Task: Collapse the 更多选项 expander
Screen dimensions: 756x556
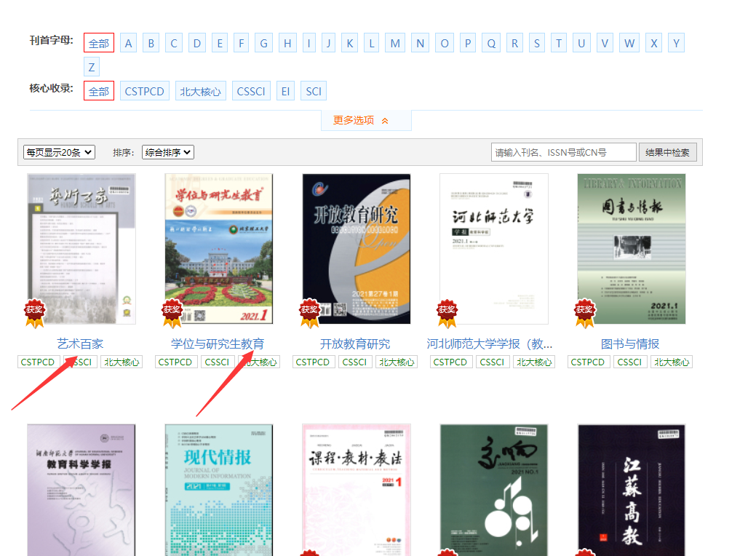Action: [365, 121]
